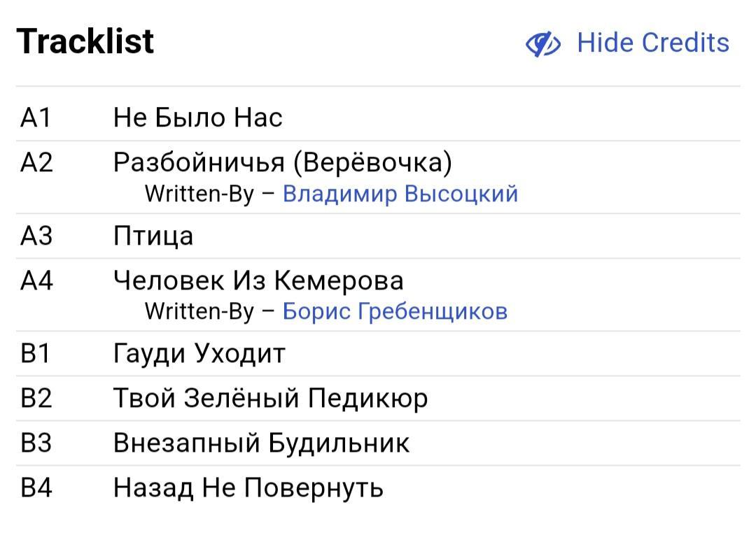Open Борис Гребенщиков artist link
The width and height of the screenshot is (756, 542).
pos(395,311)
